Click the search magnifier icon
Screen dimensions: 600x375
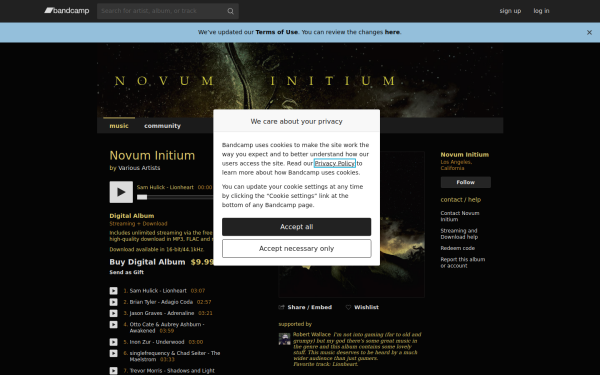tap(230, 11)
